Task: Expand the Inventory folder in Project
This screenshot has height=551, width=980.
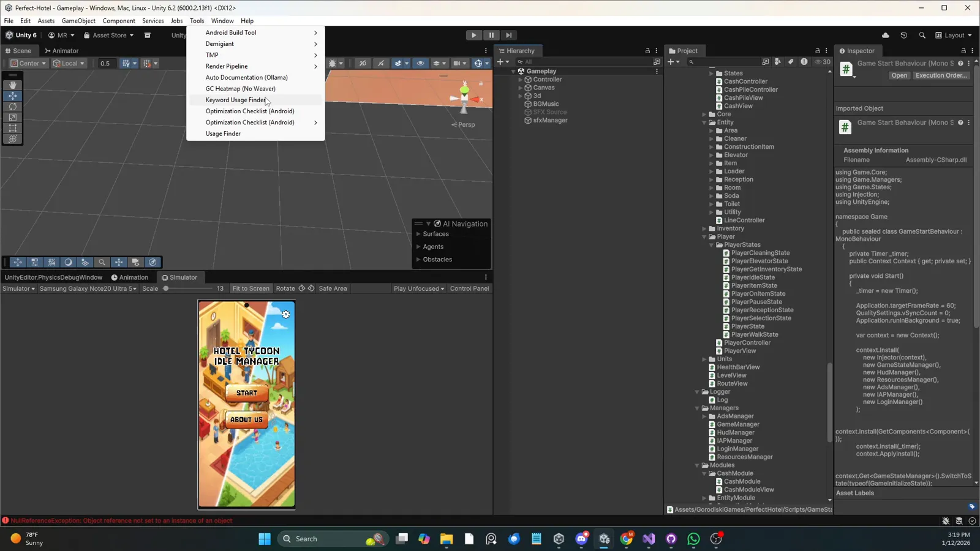Action: pyautogui.click(x=704, y=228)
